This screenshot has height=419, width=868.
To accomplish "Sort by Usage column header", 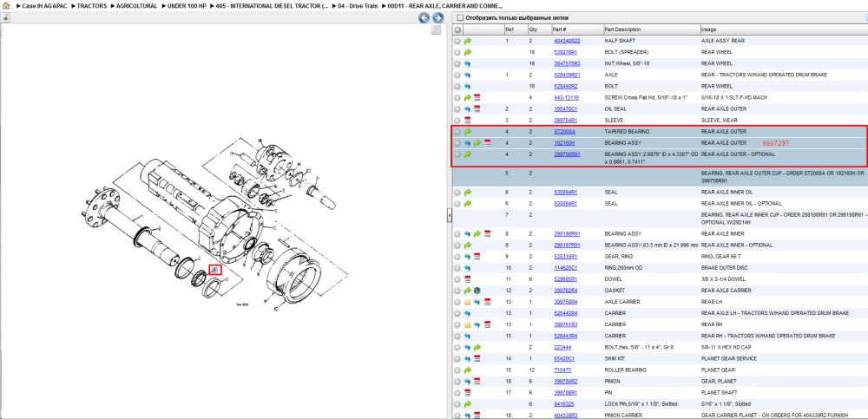I will pyautogui.click(x=783, y=29).
